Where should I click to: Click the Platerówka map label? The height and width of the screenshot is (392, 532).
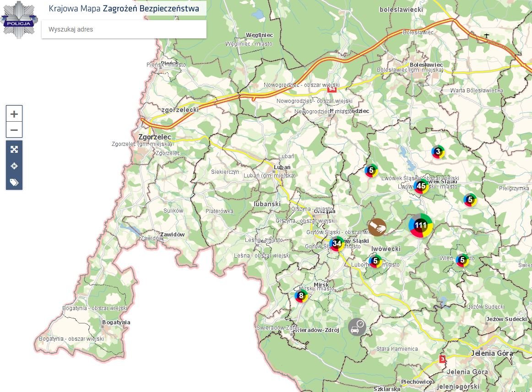[219, 211]
